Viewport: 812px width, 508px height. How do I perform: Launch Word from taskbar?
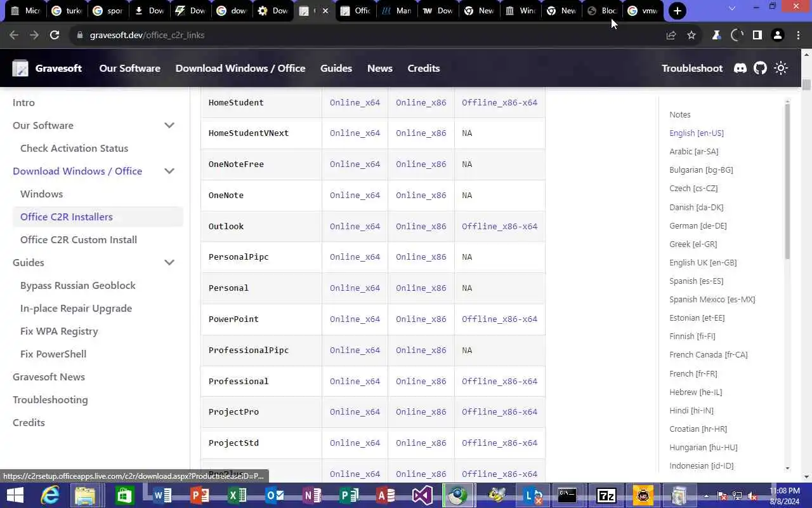[161, 495]
